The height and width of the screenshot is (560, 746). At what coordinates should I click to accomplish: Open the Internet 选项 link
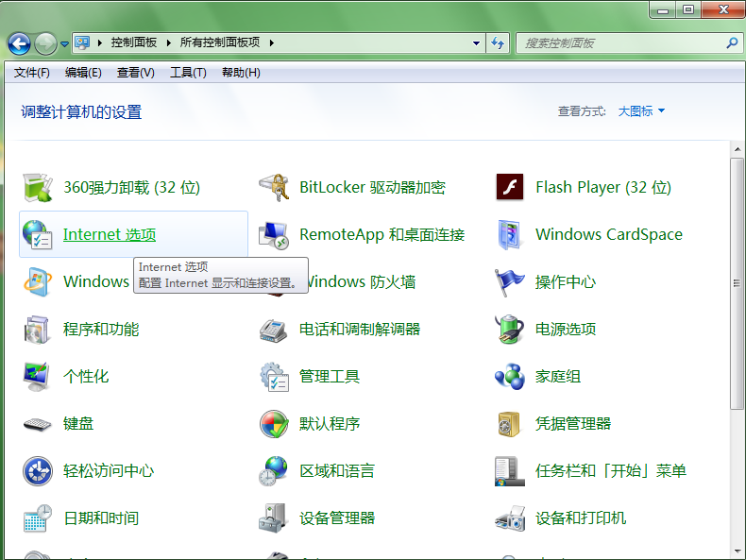coord(109,234)
